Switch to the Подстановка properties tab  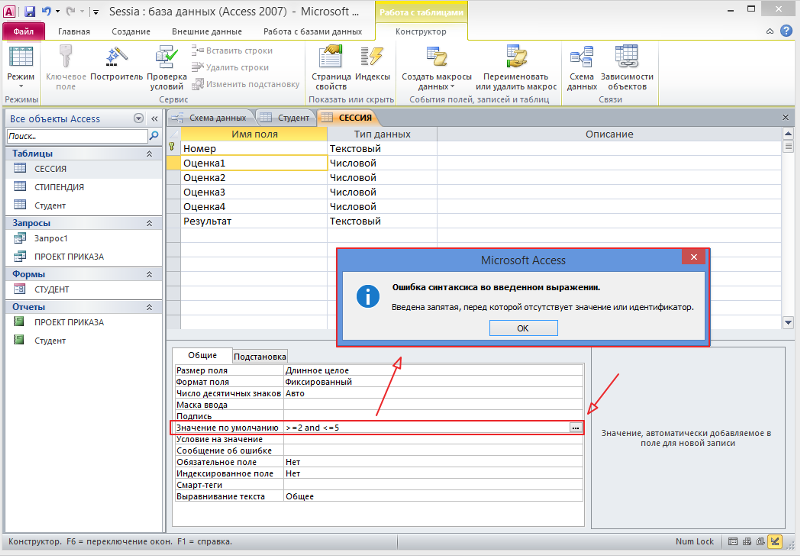coord(260,357)
